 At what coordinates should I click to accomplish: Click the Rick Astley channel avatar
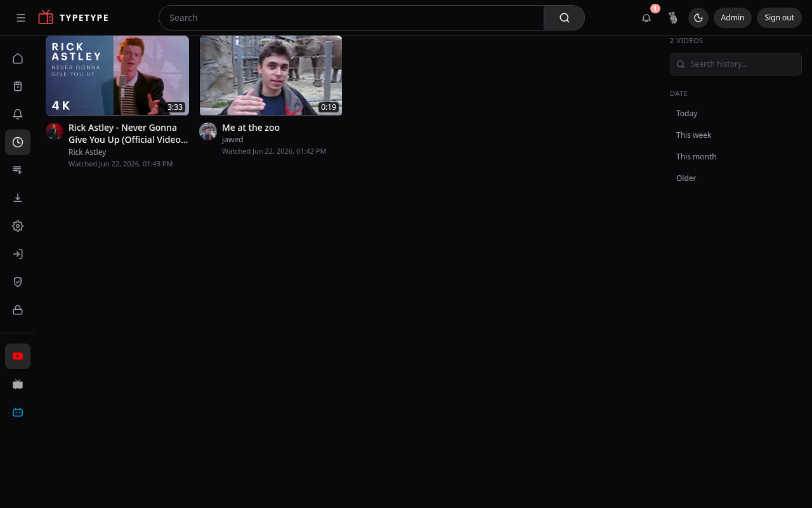(55, 131)
